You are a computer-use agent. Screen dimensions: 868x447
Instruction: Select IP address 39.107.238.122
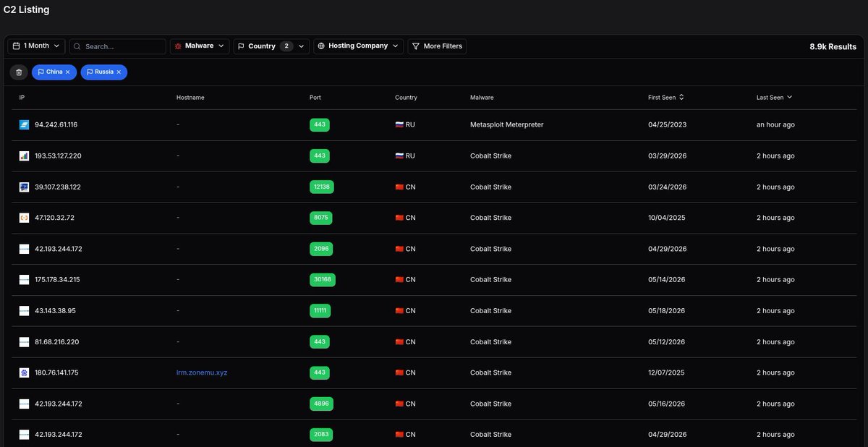click(x=58, y=187)
